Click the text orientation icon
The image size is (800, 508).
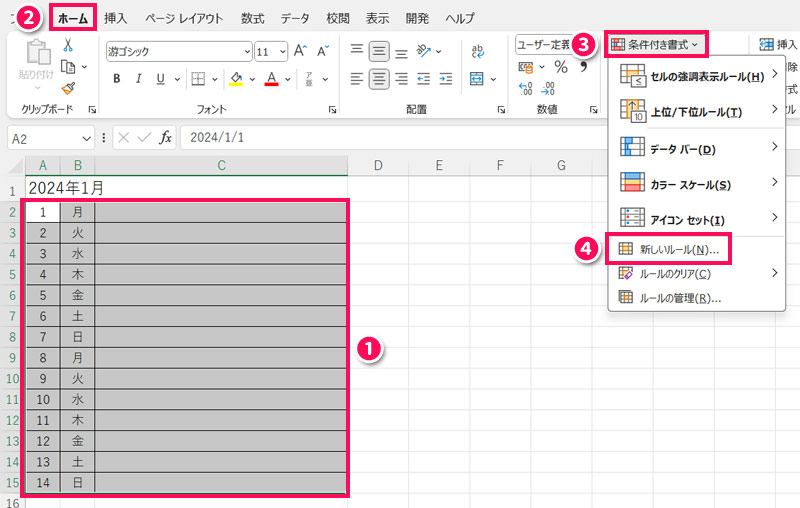click(424, 50)
